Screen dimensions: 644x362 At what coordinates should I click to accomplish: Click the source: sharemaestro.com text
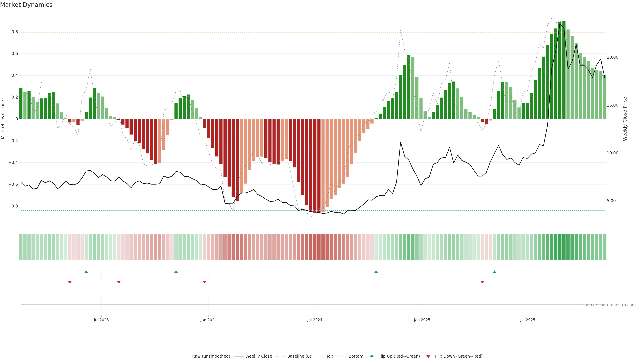coord(609,305)
